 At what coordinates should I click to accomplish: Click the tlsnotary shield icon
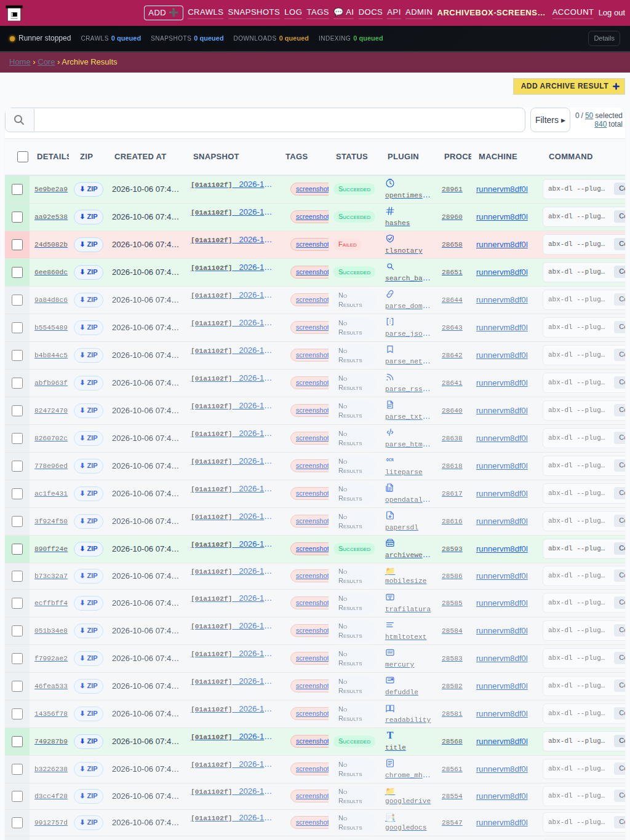[390, 239]
